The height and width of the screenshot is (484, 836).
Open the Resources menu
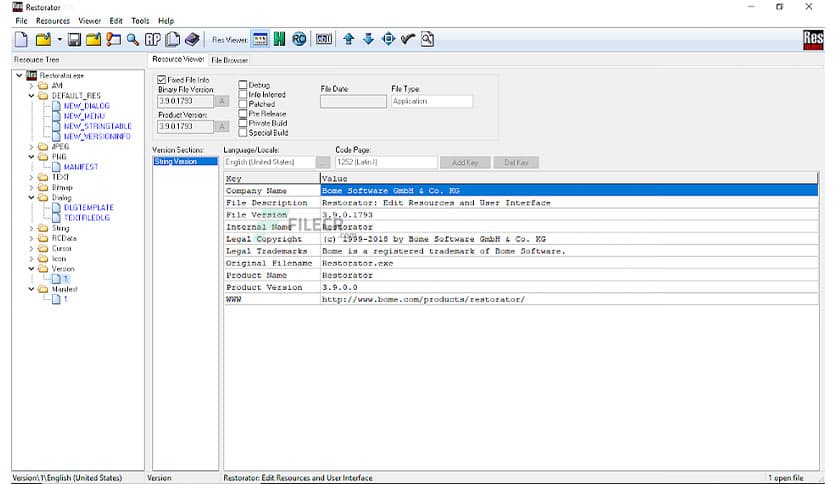point(53,20)
